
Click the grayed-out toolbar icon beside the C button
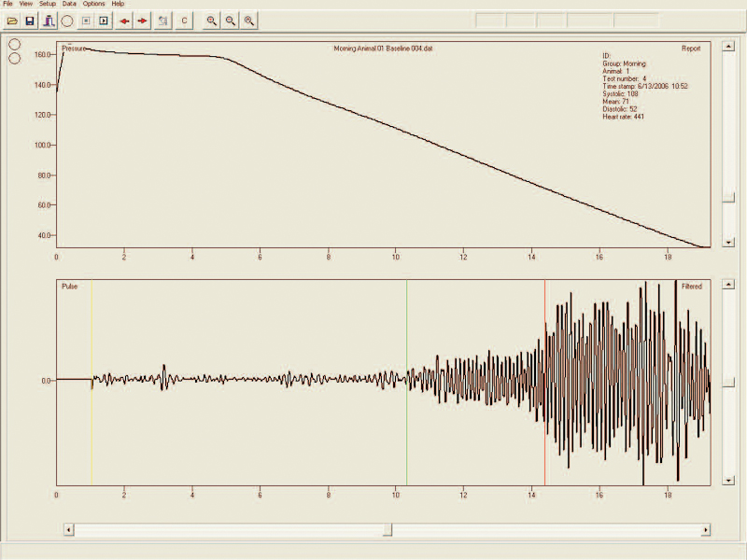point(162,21)
